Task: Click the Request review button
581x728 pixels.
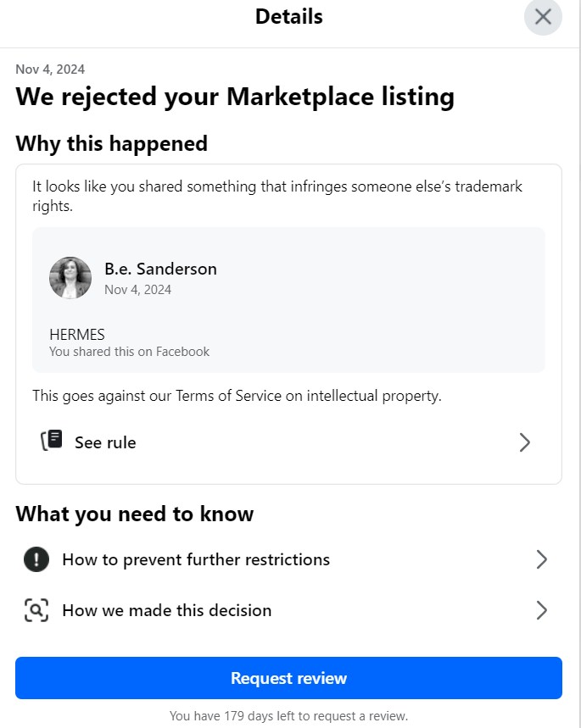Action: 288,678
